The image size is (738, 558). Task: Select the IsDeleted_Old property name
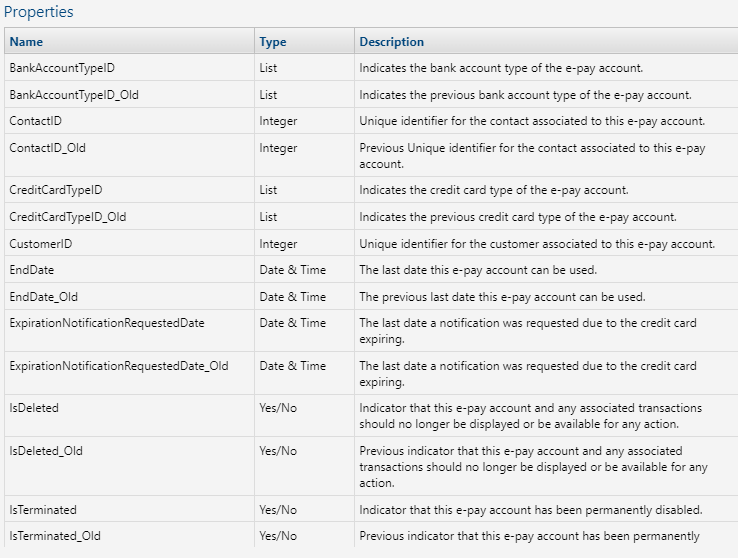pos(46,451)
